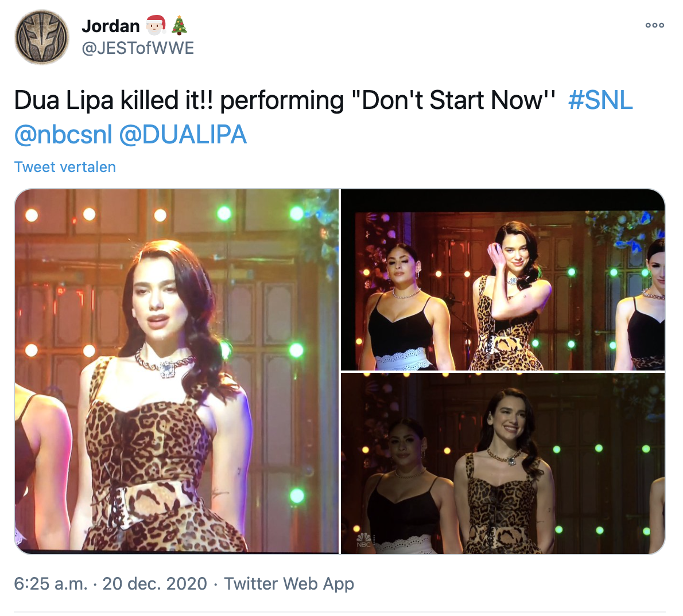Click Tweet vertalen to translate the tweet
Image resolution: width=683 pixels, height=616 pixels.
click(65, 167)
